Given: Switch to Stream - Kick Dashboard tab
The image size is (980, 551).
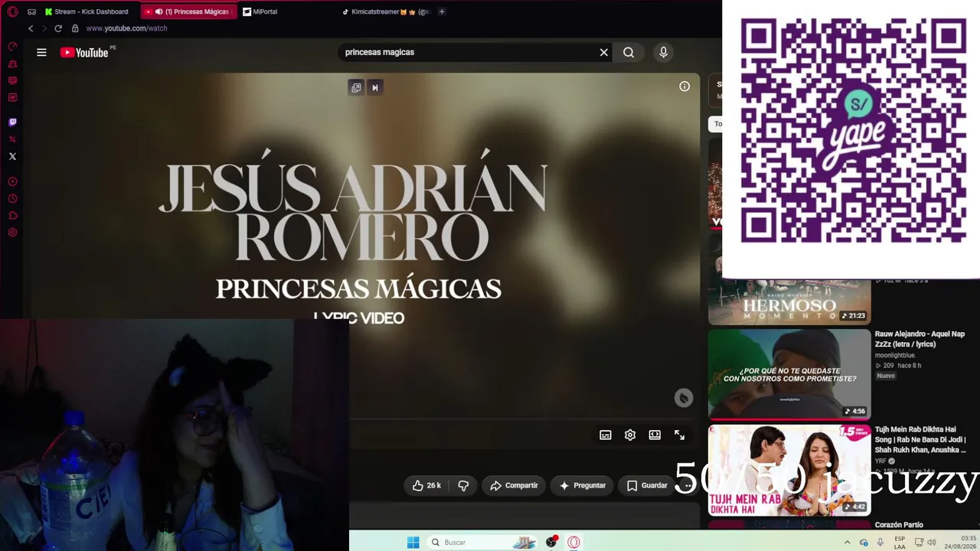Looking at the screenshot, I should [x=87, y=11].
